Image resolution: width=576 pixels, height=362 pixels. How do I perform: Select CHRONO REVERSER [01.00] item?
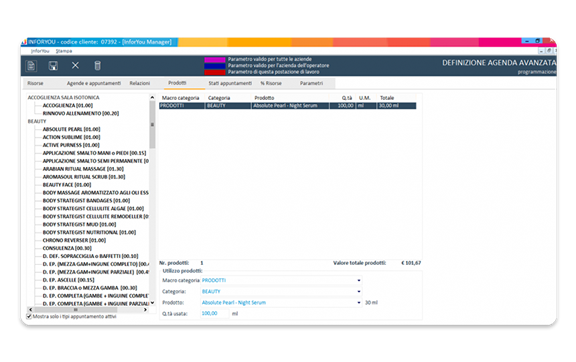tap(74, 241)
